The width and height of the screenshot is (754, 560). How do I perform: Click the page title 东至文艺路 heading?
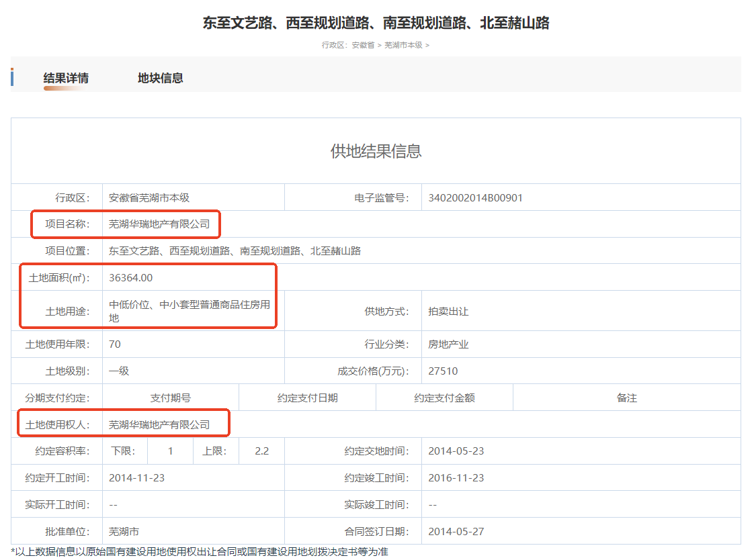coord(376,23)
